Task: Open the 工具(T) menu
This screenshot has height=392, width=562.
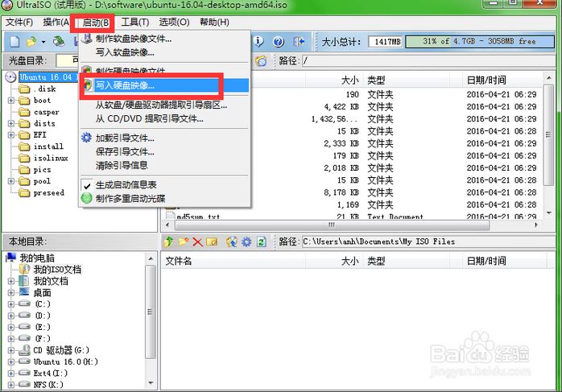Action: 135,23
